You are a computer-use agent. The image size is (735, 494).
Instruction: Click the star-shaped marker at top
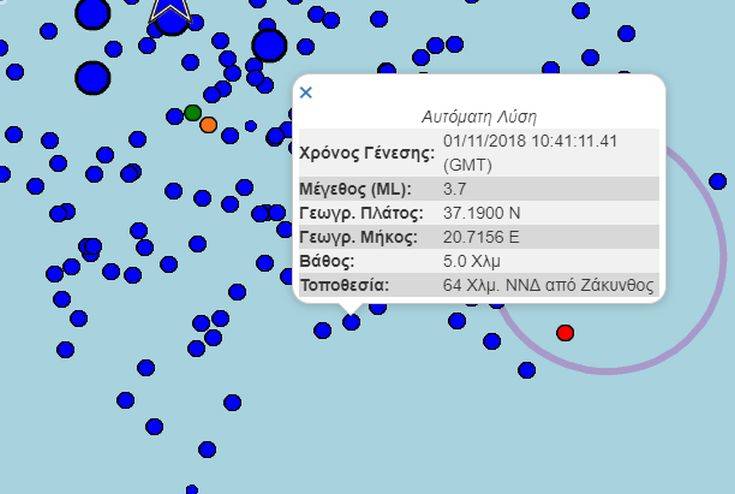171,12
